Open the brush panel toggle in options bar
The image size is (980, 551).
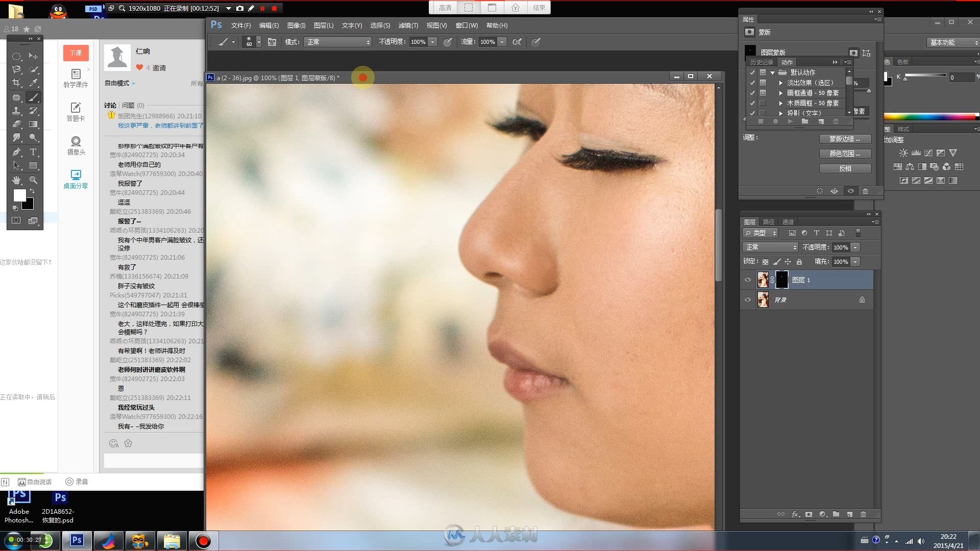[272, 42]
